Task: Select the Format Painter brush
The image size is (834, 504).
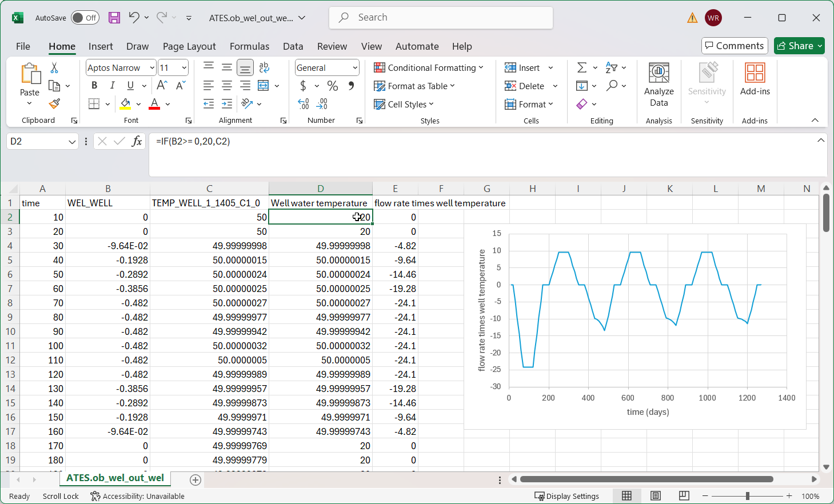Action: click(x=54, y=103)
